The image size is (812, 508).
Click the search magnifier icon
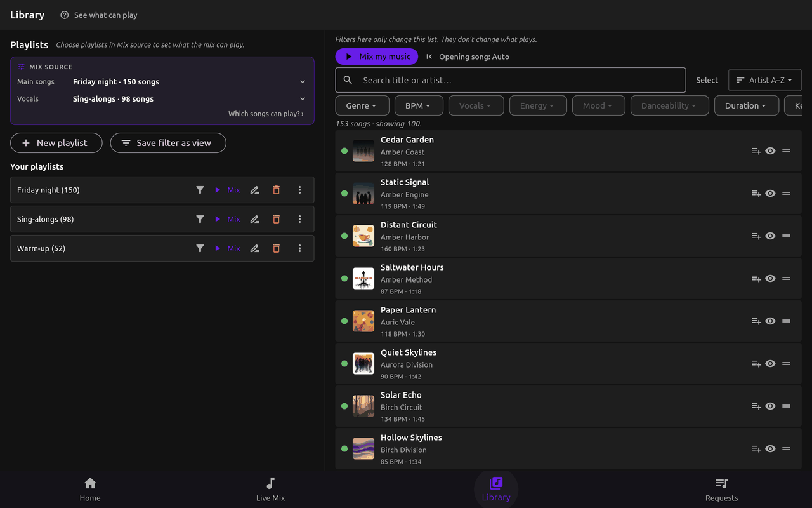click(x=348, y=80)
